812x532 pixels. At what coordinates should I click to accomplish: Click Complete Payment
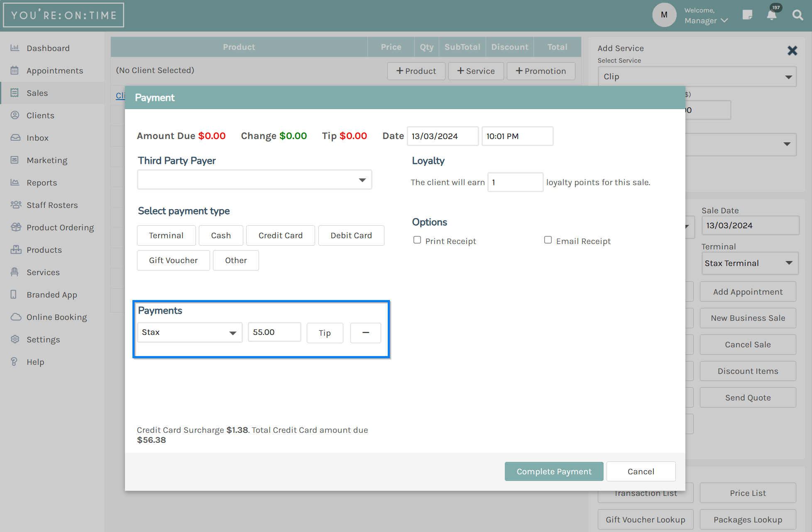tap(554, 471)
